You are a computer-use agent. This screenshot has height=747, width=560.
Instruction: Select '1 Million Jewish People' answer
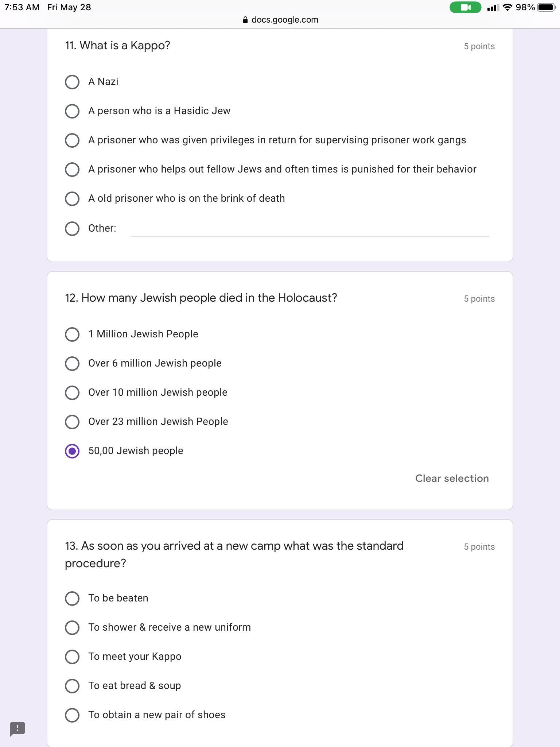[72, 334]
